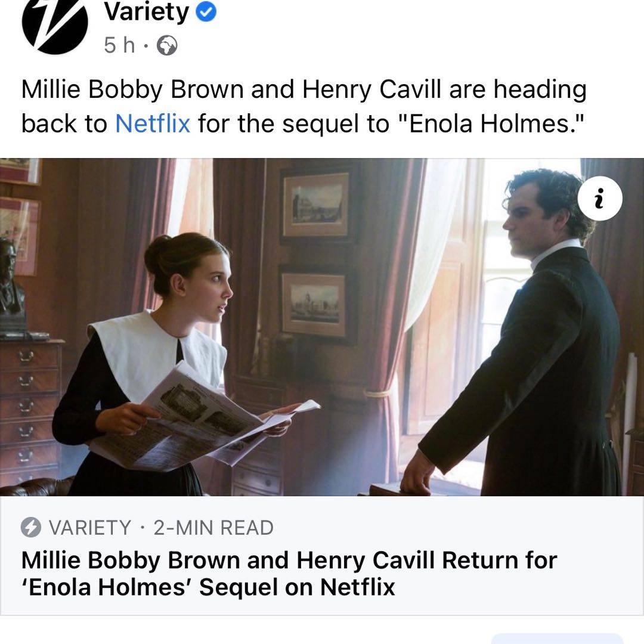Image resolution: width=644 pixels, height=644 pixels.
Task: Click the globe public audience icon
Action: pyautogui.click(x=167, y=45)
